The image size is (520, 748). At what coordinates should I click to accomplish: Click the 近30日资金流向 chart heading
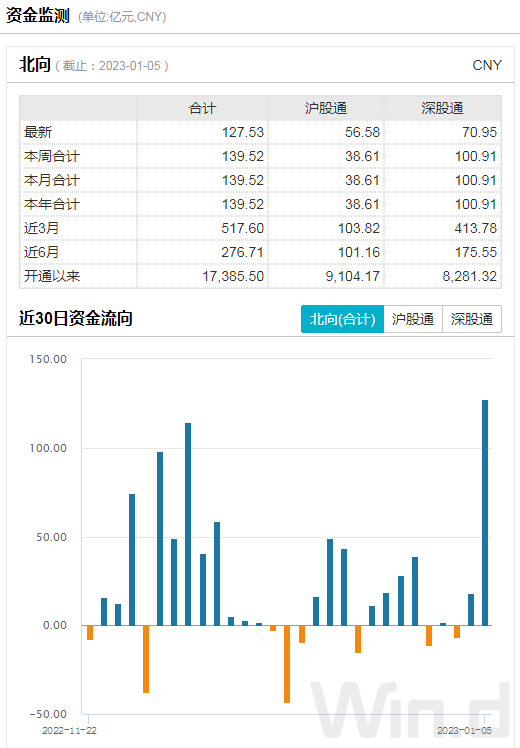click(x=75, y=318)
